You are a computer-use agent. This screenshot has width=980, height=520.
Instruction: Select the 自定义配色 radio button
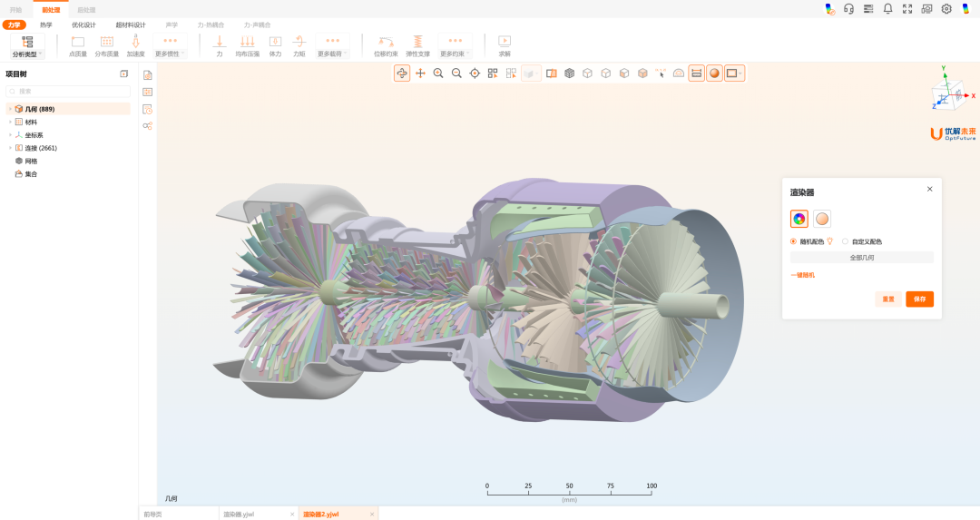846,241
